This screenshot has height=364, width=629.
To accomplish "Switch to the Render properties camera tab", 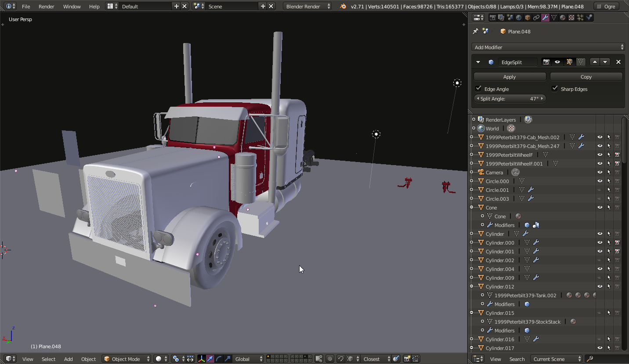I will click(492, 18).
